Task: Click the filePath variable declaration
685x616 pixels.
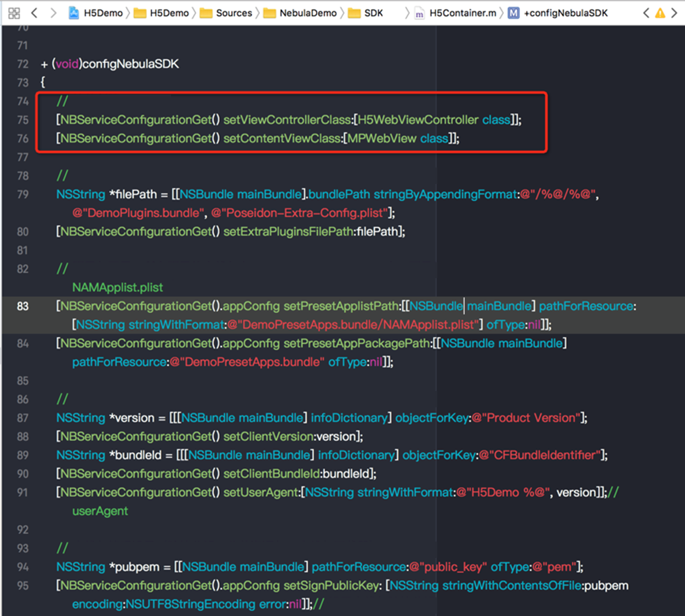Action: click(133, 194)
